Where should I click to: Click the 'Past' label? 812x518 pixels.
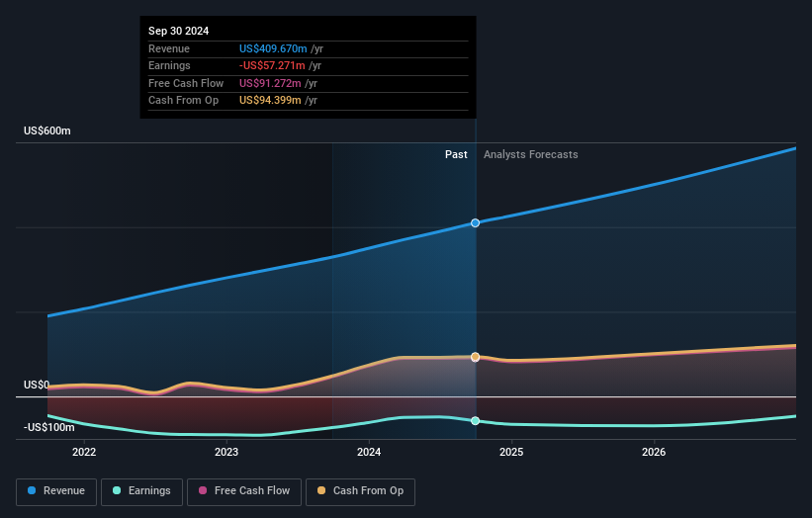click(456, 154)
